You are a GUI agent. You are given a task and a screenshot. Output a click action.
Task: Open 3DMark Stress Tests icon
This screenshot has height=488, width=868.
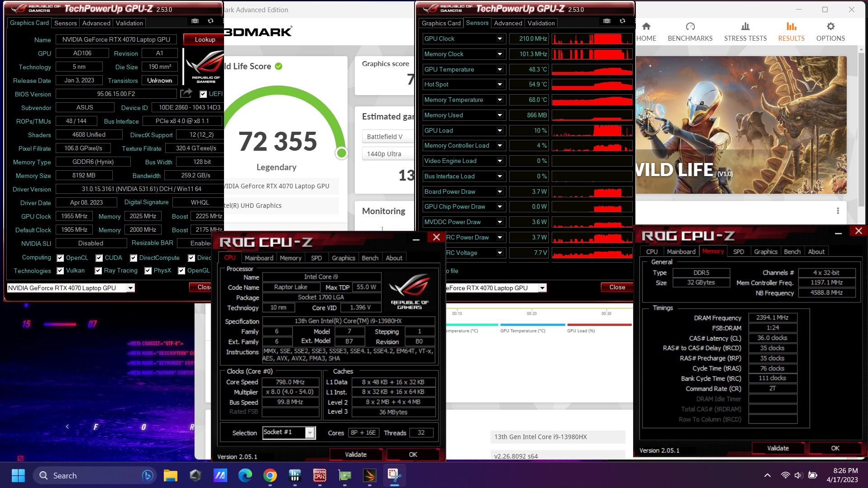point(745,27)
